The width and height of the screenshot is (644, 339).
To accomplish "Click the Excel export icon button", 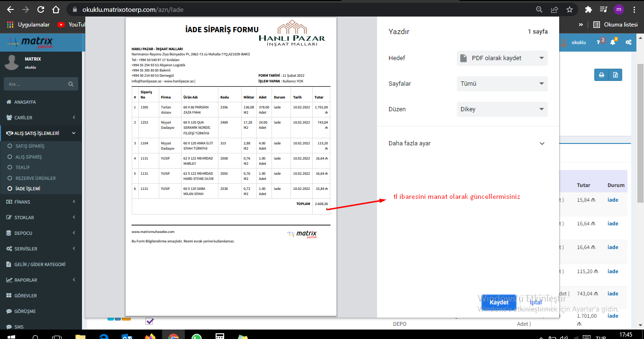I will (615, 75).
